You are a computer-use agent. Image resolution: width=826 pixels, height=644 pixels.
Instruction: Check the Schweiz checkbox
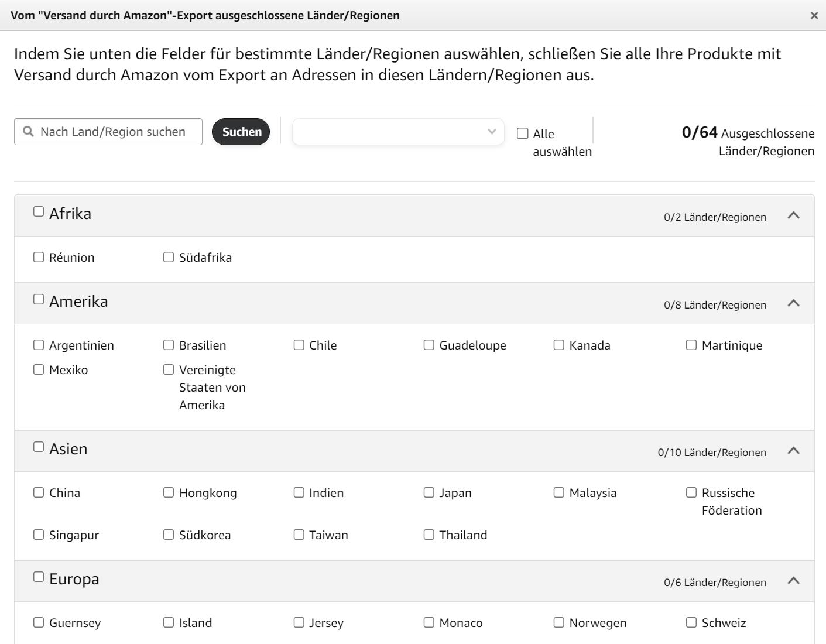pos(691,622)
